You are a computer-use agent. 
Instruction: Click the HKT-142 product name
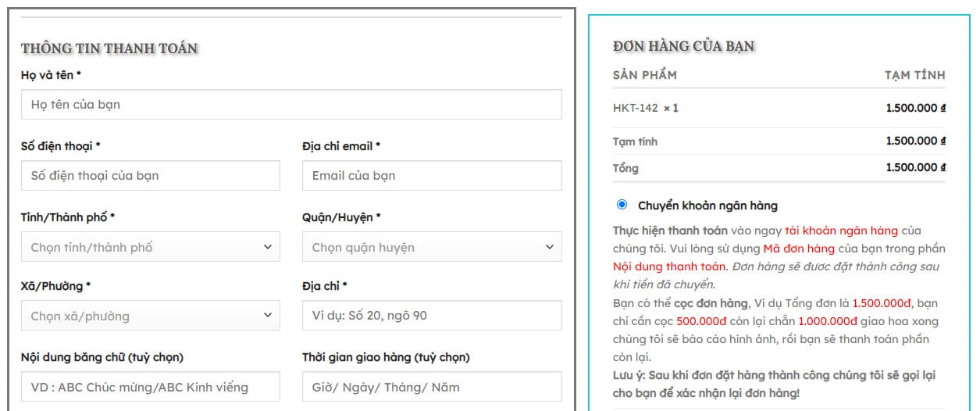(636, 108)
